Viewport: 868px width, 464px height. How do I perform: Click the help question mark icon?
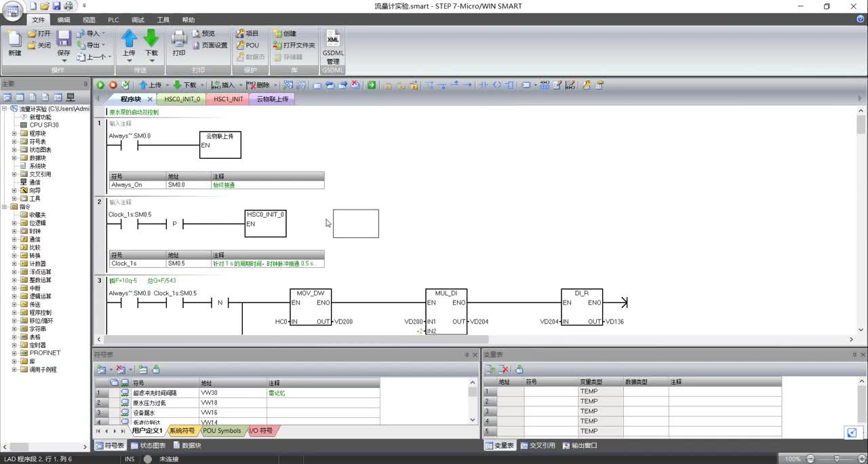tap(861, 20)
